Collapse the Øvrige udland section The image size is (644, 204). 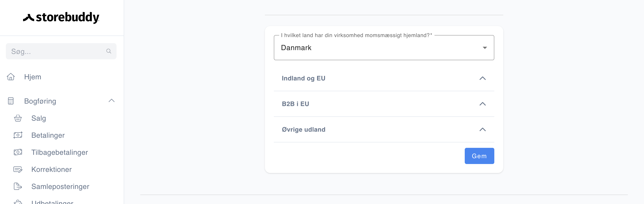[482, 130]
